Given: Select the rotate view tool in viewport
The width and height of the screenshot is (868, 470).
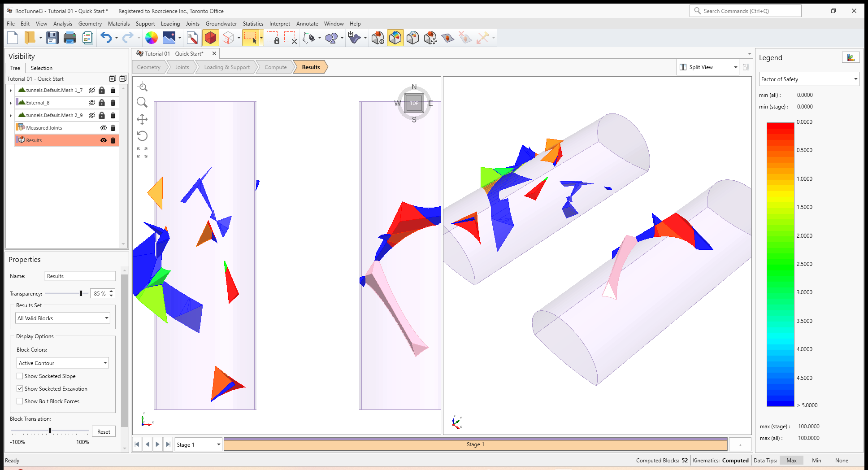Looking at the screenshot, I should coord(142,136).
